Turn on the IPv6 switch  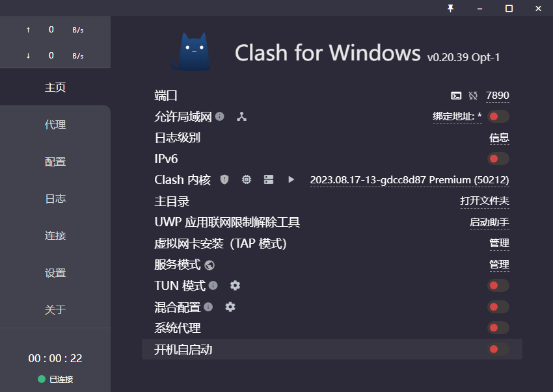498,159
